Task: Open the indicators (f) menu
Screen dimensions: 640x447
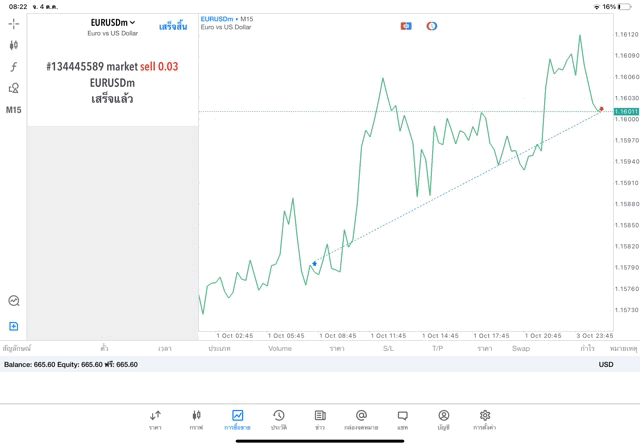Action: pos(14,67)
